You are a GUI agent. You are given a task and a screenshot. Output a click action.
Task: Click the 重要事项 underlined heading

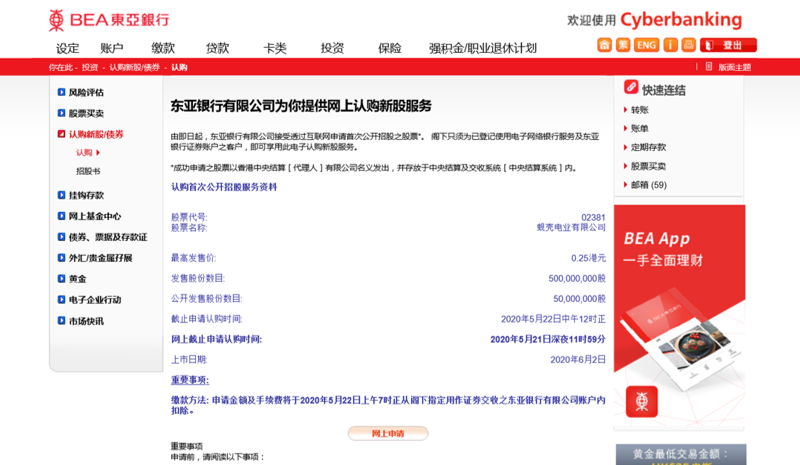190,380
